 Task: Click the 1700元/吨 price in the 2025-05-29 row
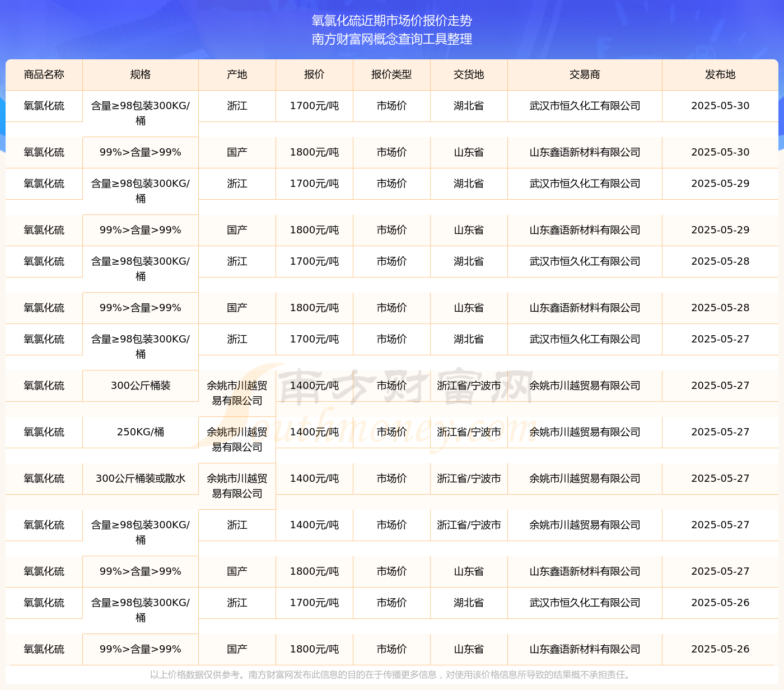[x=315, y=184]
